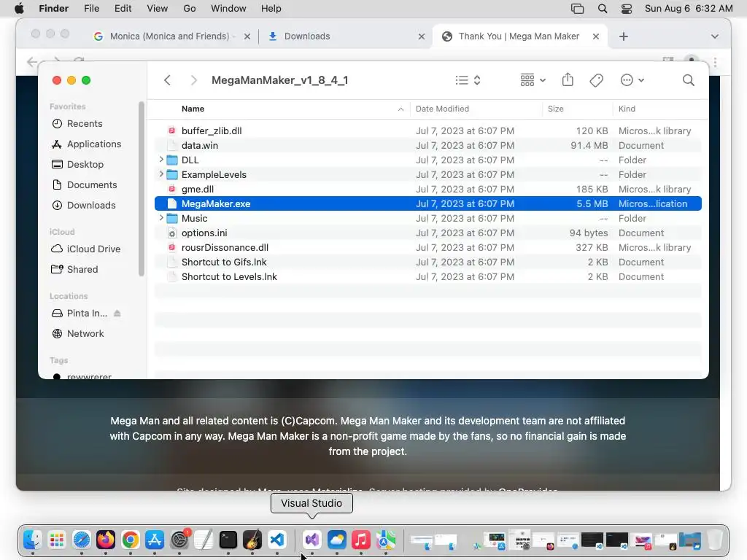747x560 pixels.
Task: Launch Firefox from the Dock
Action: click(106, 540)
